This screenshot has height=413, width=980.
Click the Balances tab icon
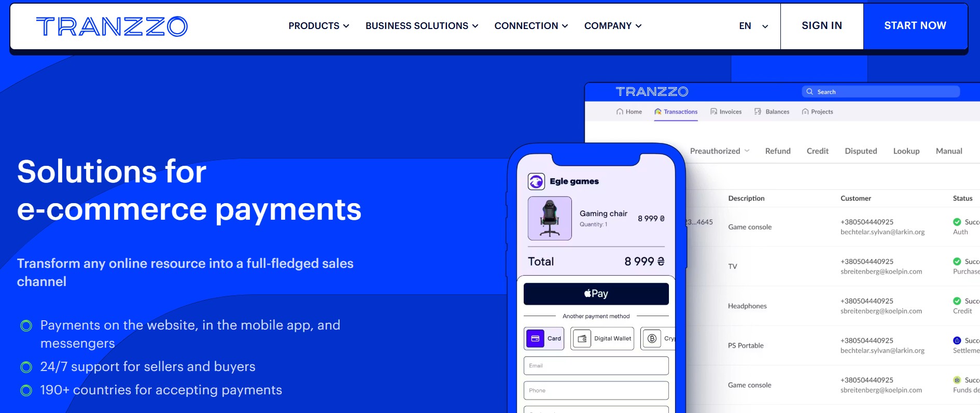(758, 111)
